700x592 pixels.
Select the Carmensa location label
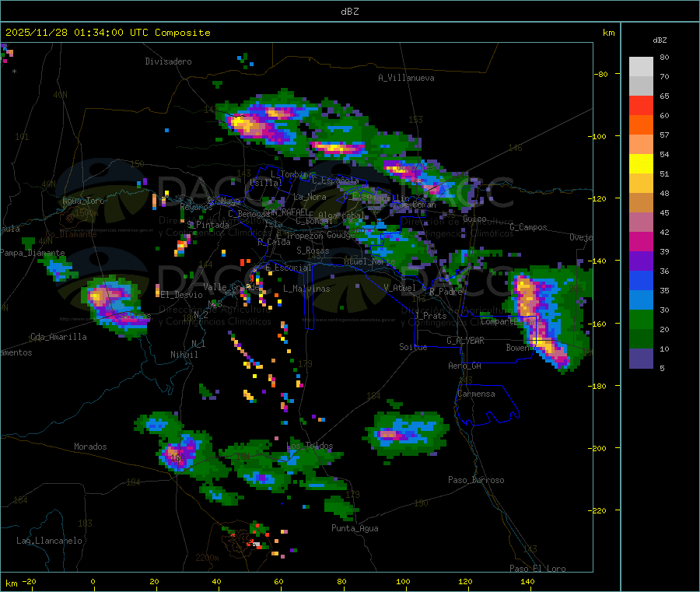[475, 394]
